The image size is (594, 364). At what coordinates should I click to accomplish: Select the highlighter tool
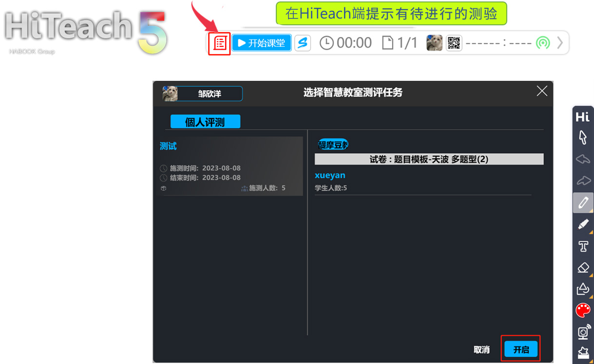click(x=583, y=224)
